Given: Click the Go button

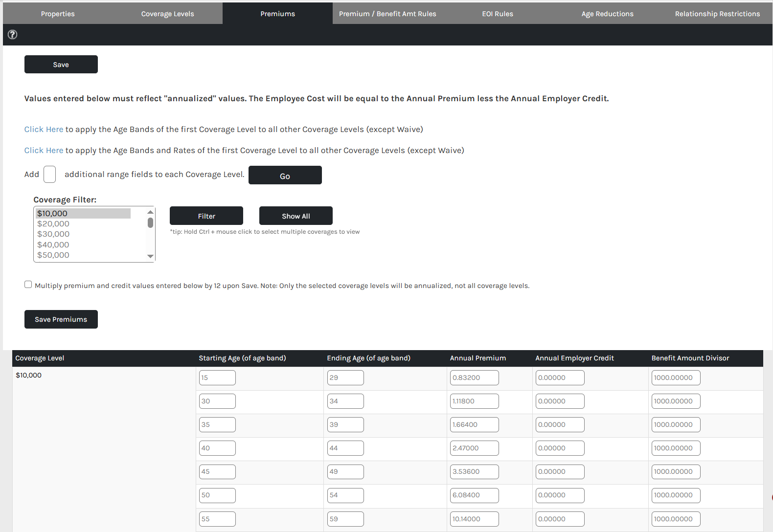Looking at the screenshot, I should [285, 175].
